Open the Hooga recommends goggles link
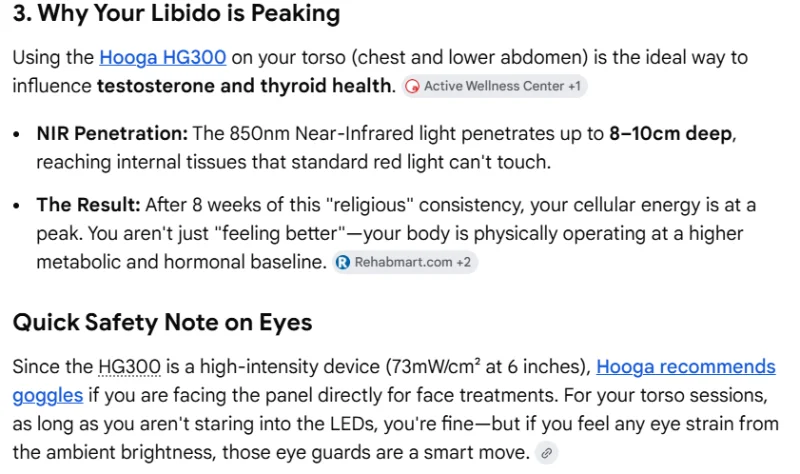 coord(685,366)
